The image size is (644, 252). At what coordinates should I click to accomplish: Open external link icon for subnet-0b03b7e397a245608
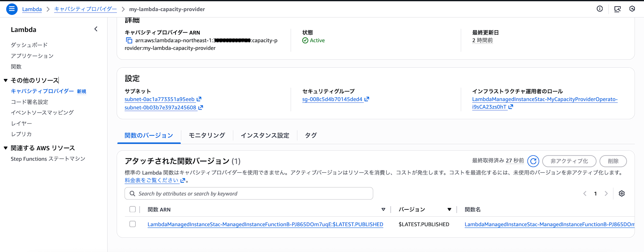(201, 107)
